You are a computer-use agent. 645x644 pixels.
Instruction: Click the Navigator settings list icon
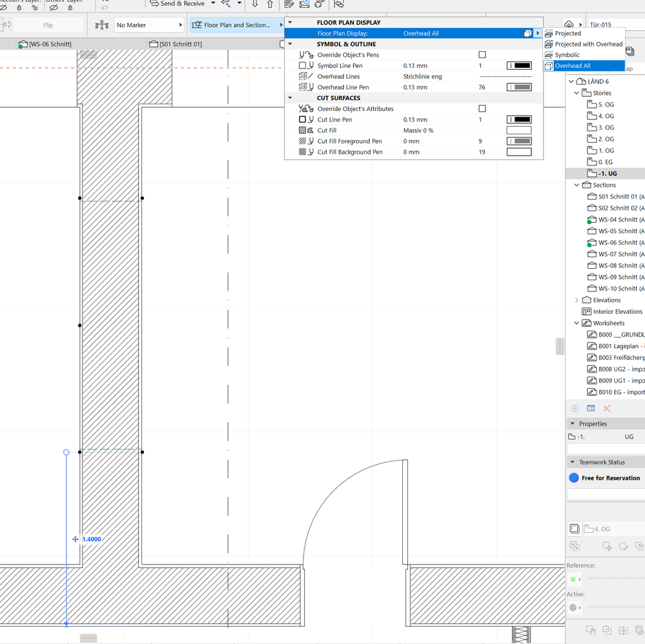tap(591, 408)
